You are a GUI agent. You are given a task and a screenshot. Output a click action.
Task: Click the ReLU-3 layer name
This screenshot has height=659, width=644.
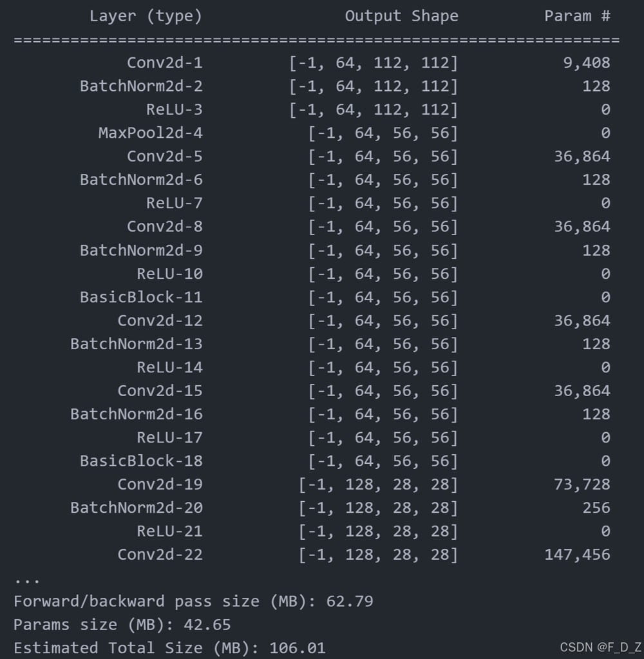pos(174,110)
